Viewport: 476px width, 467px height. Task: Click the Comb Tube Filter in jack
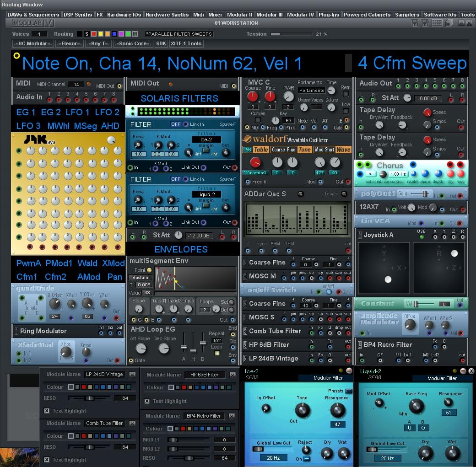[x=312, y=333]
